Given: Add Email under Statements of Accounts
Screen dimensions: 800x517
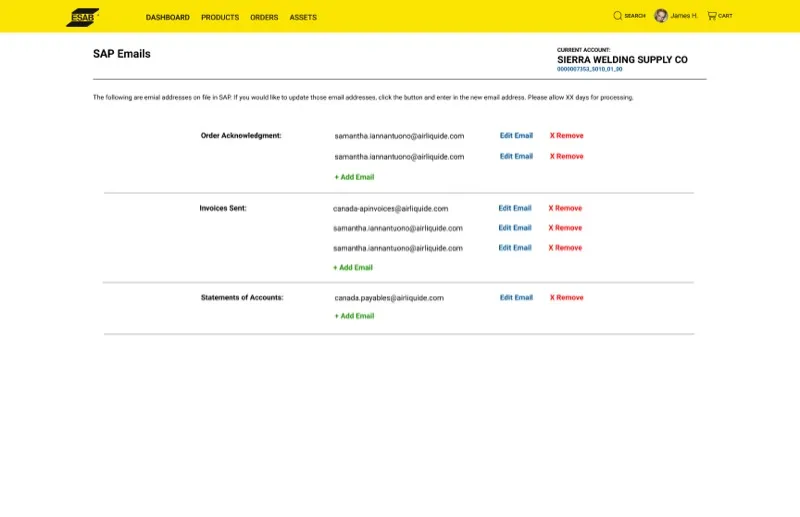Looking at the screenshot, I should (x=354, y=316).
